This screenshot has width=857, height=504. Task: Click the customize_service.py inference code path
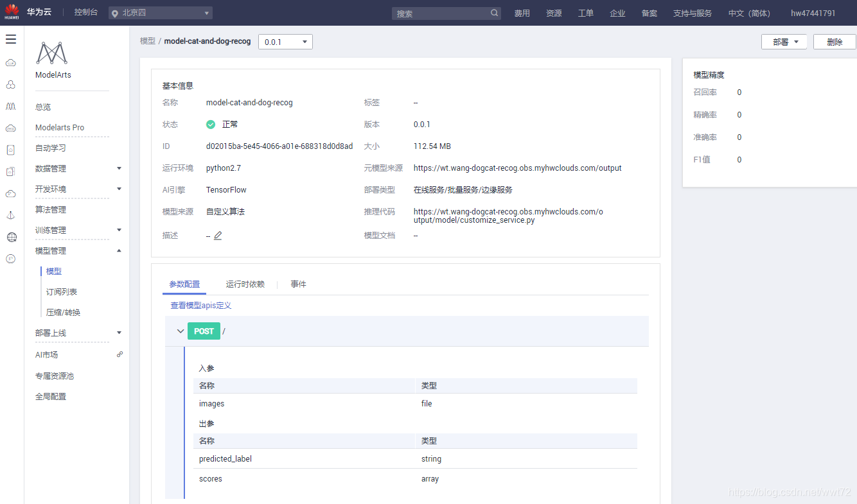509,216
